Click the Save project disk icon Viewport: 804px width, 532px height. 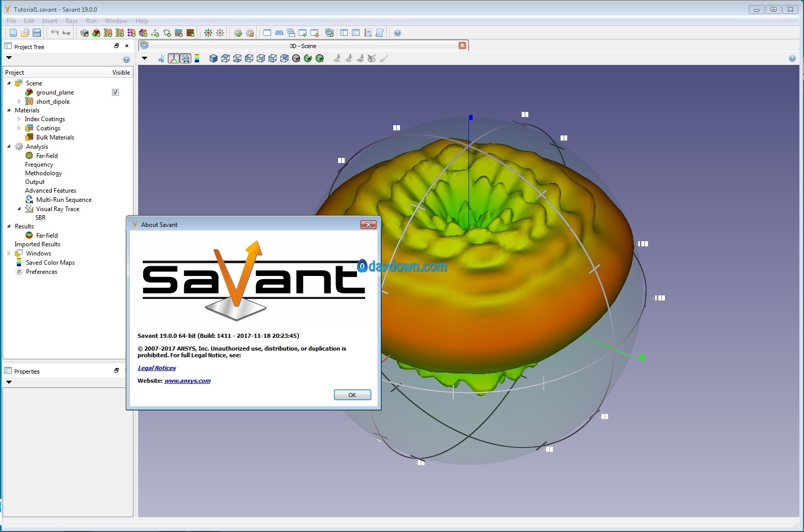click(x=37, y=33)
